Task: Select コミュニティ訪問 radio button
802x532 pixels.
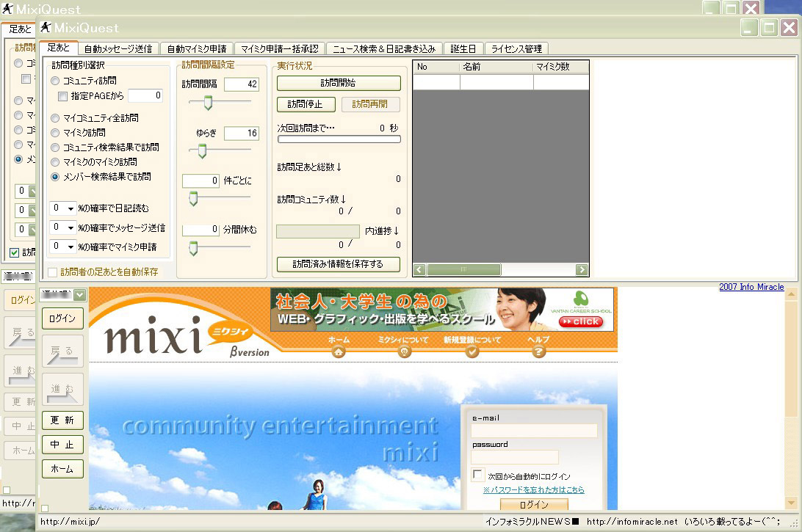Action: pos(55,81)
